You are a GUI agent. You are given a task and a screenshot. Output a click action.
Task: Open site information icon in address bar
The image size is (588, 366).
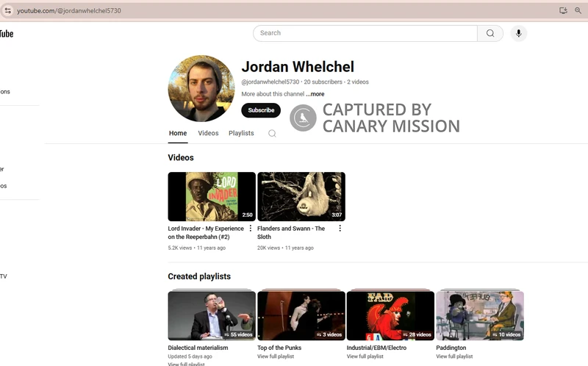[8, 10]
